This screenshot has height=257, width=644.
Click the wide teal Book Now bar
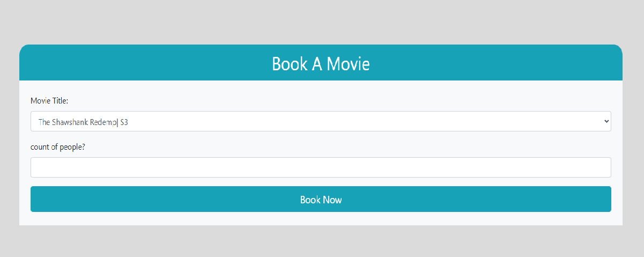pyautogui.click(x=321, y=199)
